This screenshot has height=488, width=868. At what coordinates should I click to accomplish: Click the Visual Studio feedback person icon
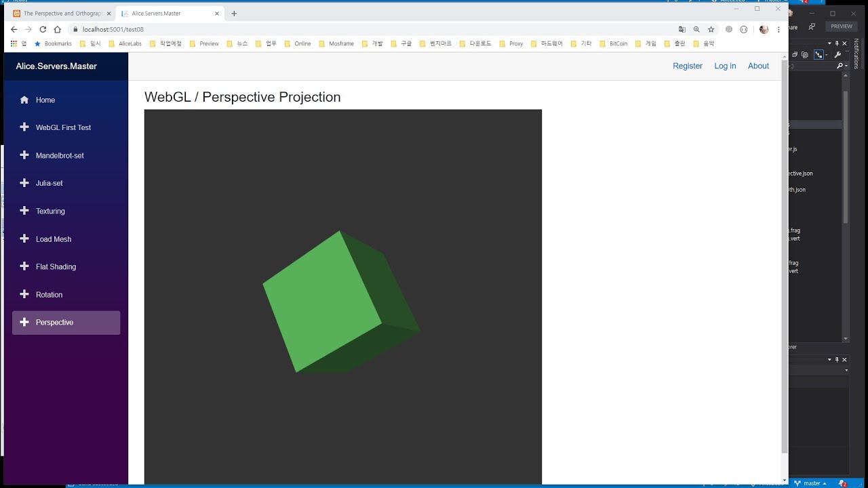click(x=812, y=26)
